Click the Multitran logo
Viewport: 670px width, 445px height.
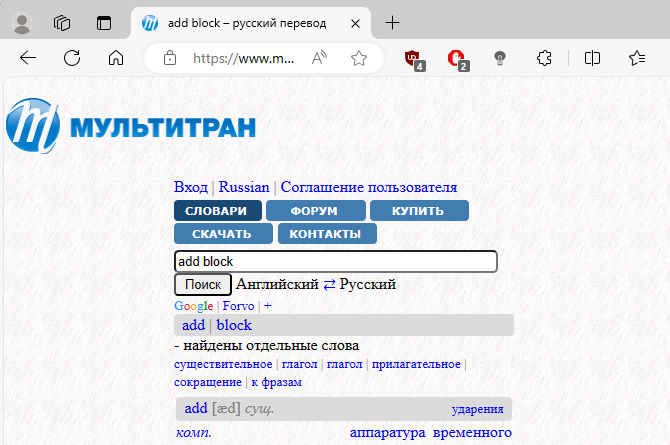(131, 126)
